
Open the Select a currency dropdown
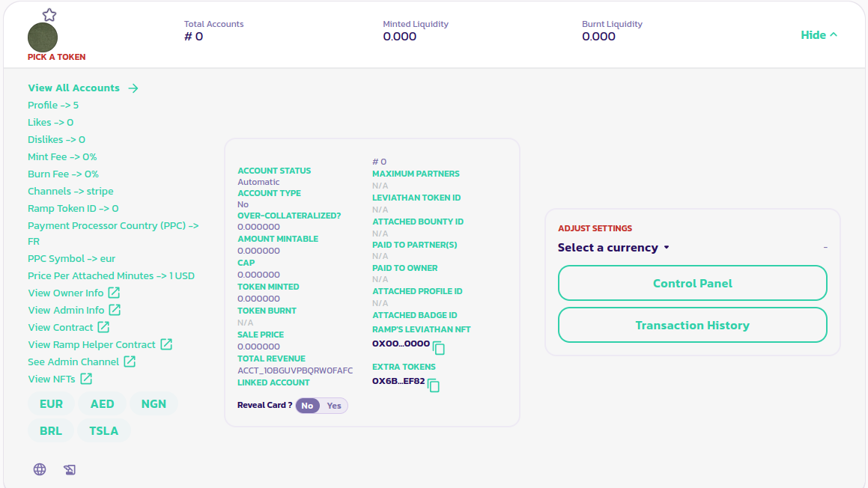613,248
